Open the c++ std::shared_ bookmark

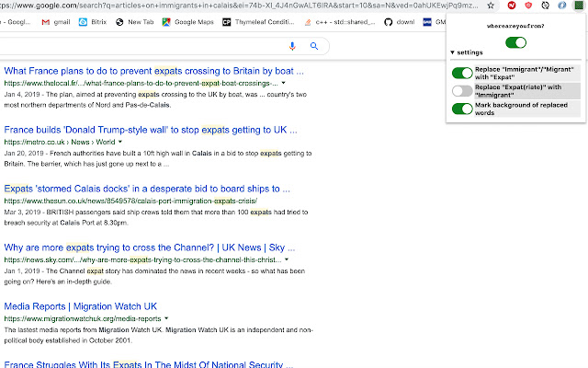pyautogui.click(x=339, y=22)
